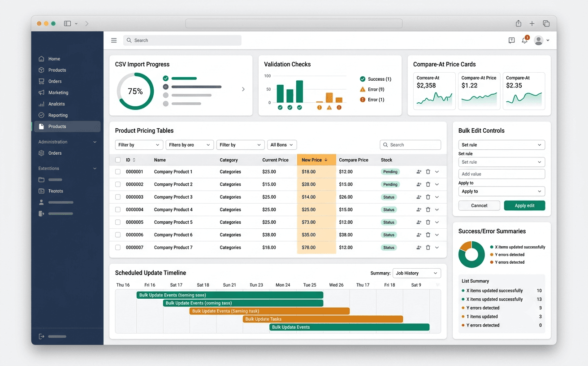Screen dimensions: 588x366
Task: Click the Pending badge for product 0000001
Action: [390, 172]
